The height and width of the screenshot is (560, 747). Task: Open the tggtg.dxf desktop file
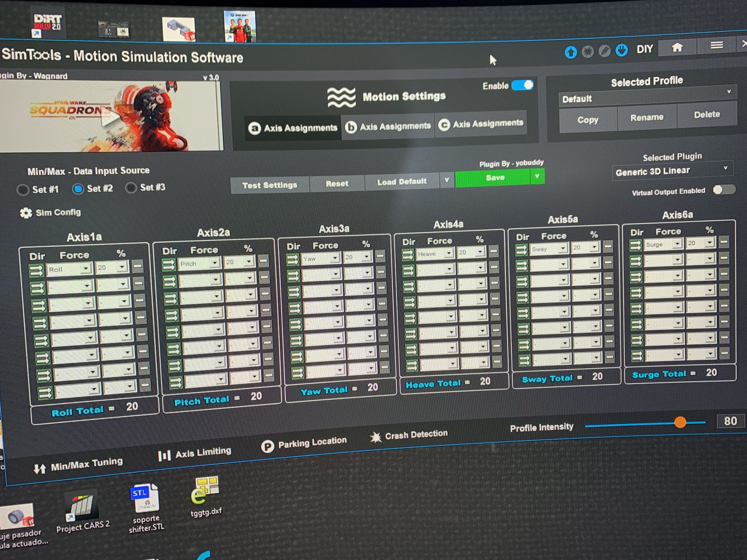pos(205,497)
